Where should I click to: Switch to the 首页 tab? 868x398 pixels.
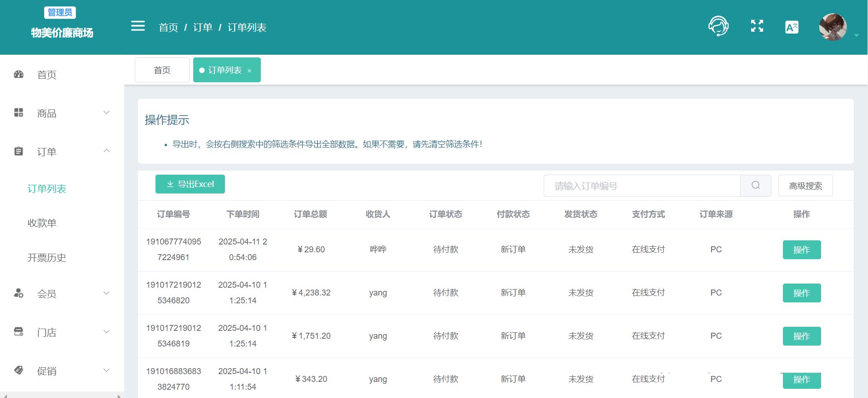(x=162, y=70)
